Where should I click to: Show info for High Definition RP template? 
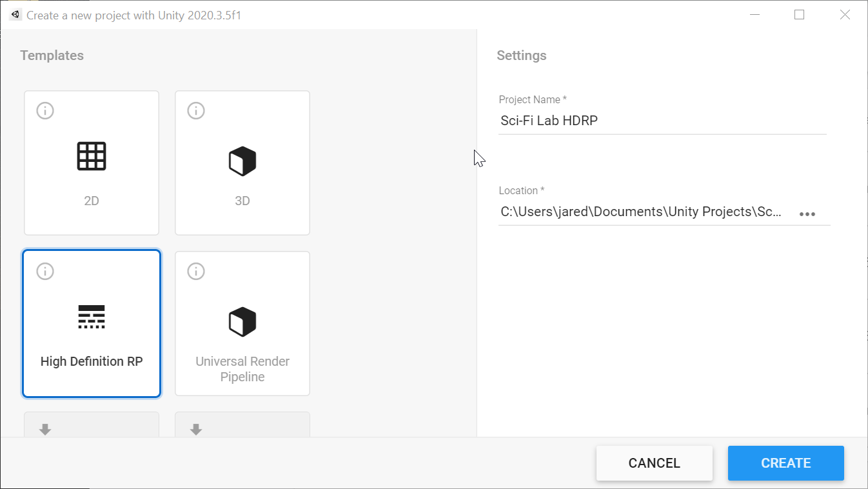tap(45, 271)
